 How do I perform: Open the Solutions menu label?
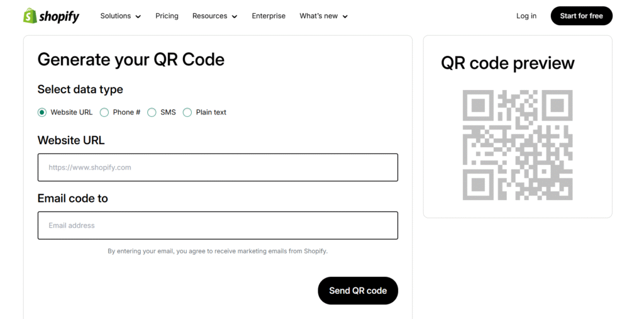click(x=116, y=16)
